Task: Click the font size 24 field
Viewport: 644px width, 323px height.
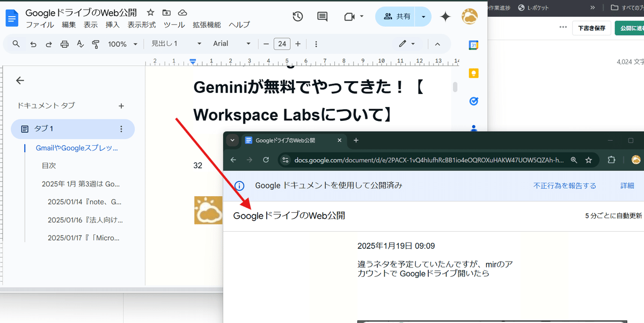Action: (x=282, y=44)
